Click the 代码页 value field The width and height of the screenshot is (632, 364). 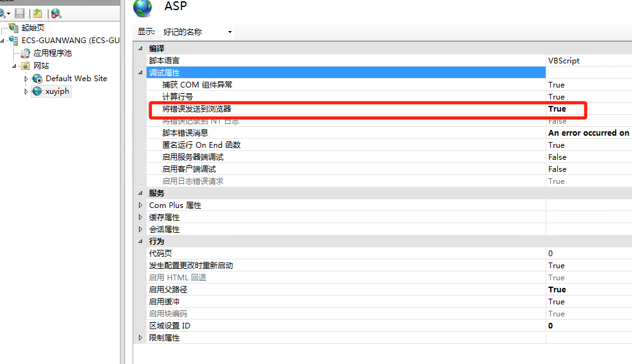click(x=589, y=253)
